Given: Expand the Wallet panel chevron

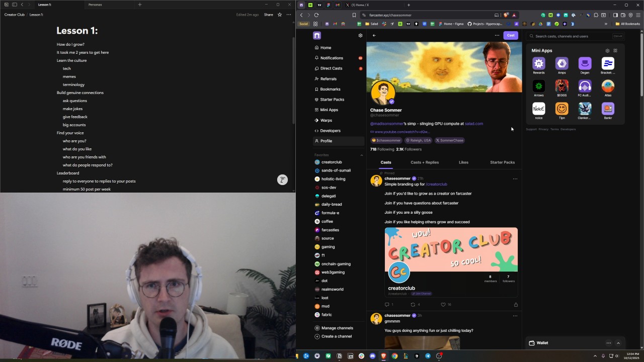Looking at the screenshot, I should pos(618,343).
